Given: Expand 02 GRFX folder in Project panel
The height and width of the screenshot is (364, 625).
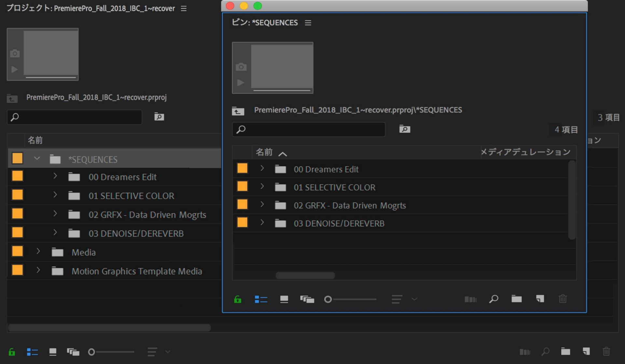Looking at the screenshot, I should coord(55,214).
